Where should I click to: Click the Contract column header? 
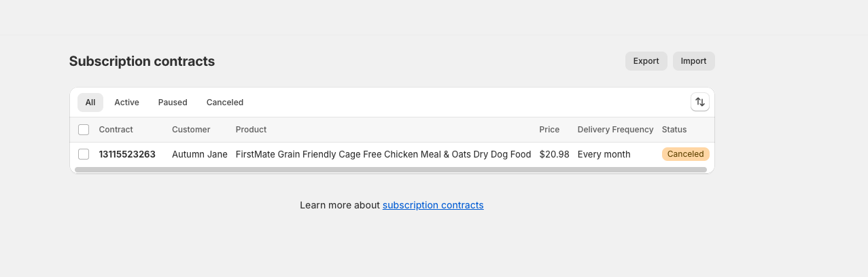pos(116,130)
